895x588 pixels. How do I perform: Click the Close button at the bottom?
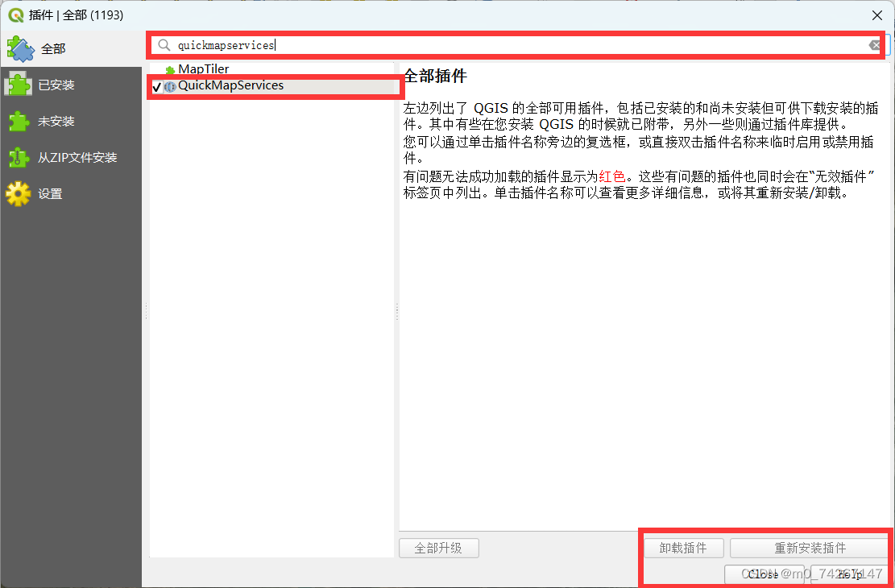(764, 574)
